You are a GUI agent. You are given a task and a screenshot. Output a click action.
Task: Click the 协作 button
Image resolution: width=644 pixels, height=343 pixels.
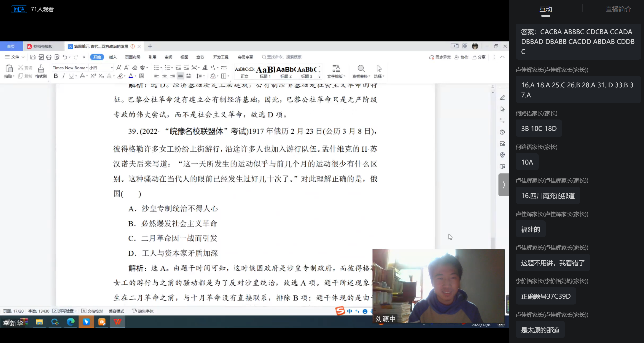tap(461, 57)
